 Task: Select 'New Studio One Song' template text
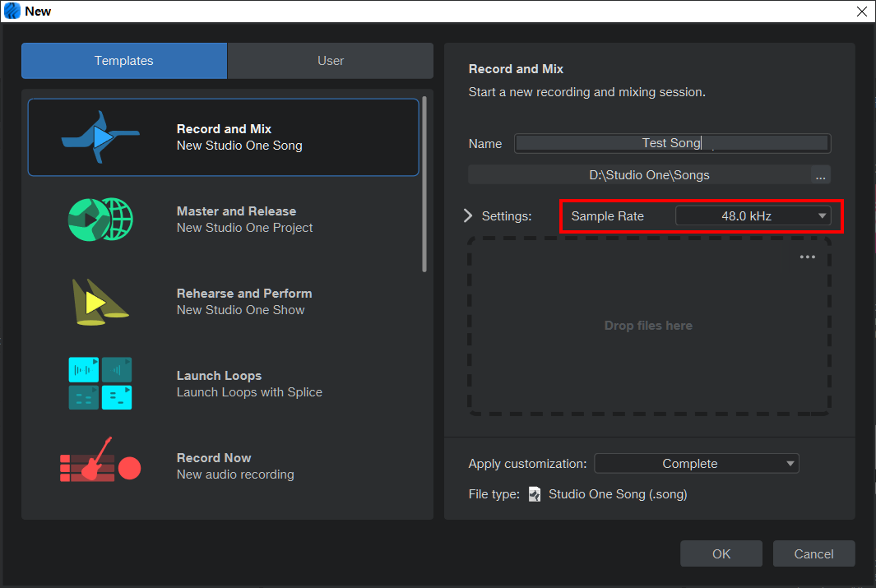pyautogui.click(x=239, y=146)
